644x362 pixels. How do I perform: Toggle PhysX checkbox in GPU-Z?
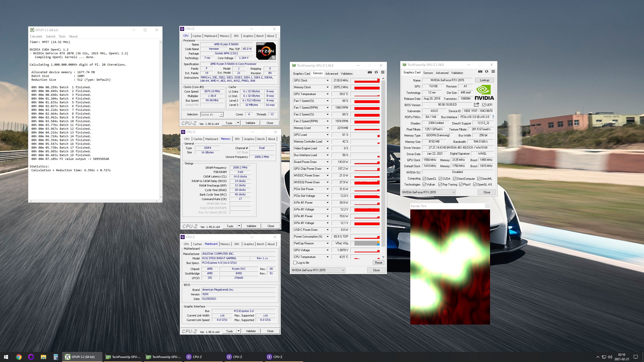point(461,185)
